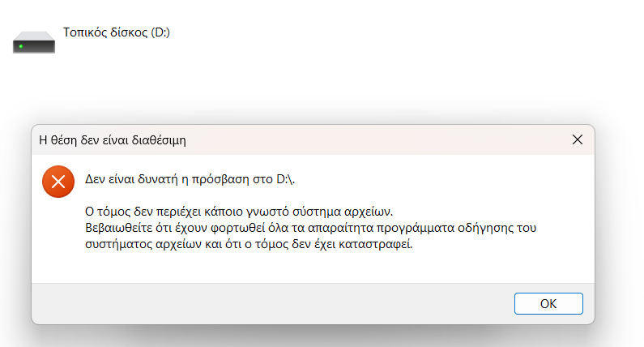Click the gray footer area beside OK

point(271,303)
